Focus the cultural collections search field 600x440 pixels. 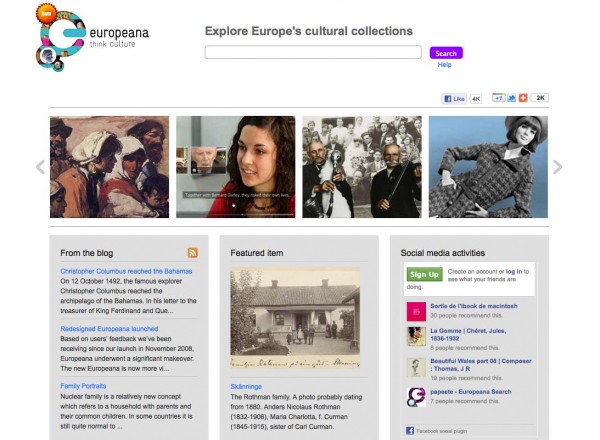click(313, 52)
